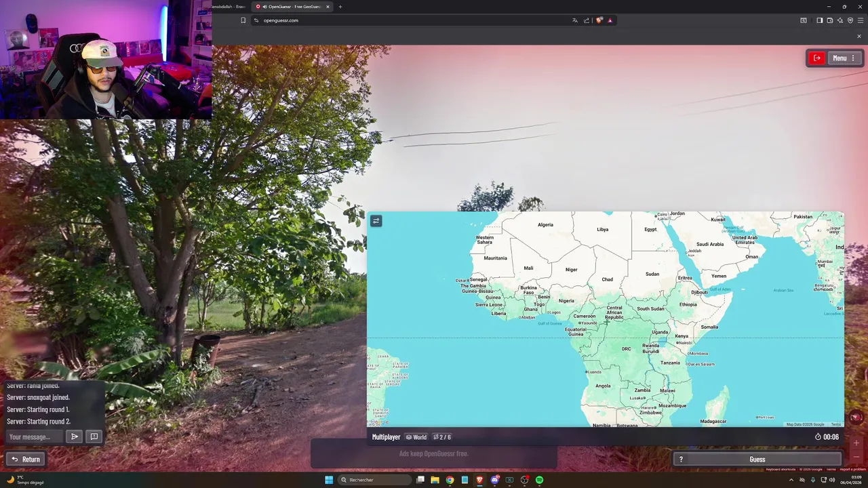Click Tanzania on the map

pyautogui.click(x=670, y=363)
